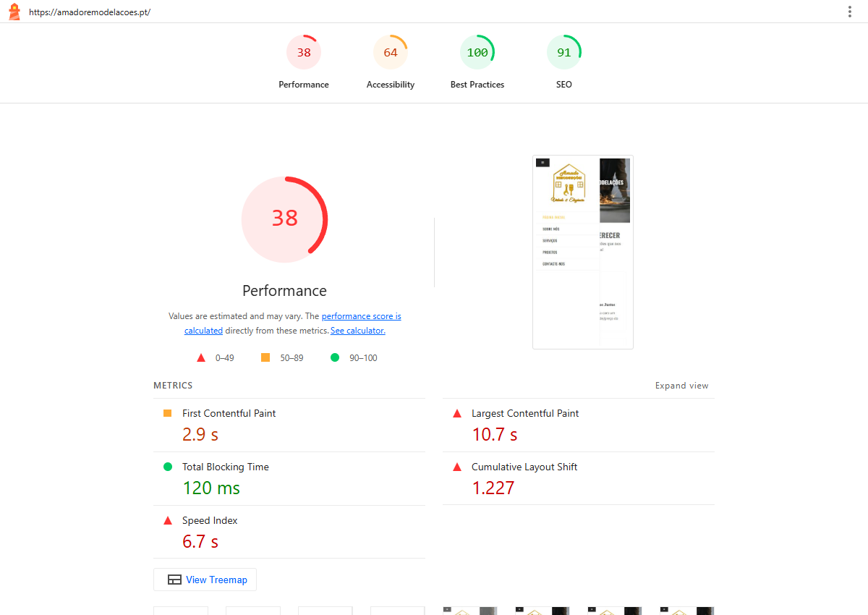Jump to the Best Practices gauge scoring 100
Screen dimensions: 868x615
pyautogui.click(x=477, y=62)
